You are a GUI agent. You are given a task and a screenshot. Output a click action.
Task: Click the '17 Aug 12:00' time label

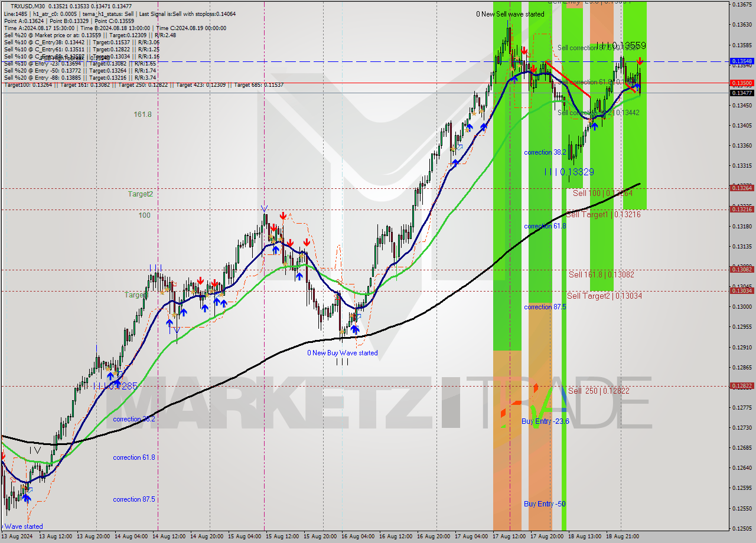click(x=509, y=537)
